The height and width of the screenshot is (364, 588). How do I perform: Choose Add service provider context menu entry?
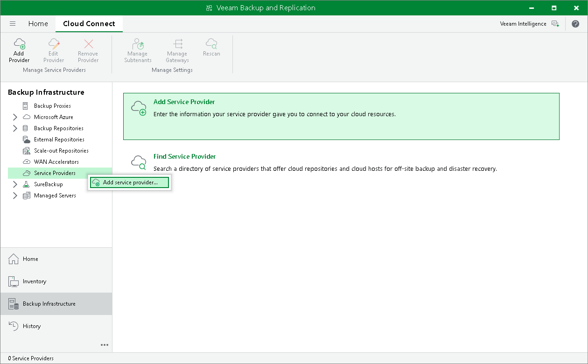(129, 182)
